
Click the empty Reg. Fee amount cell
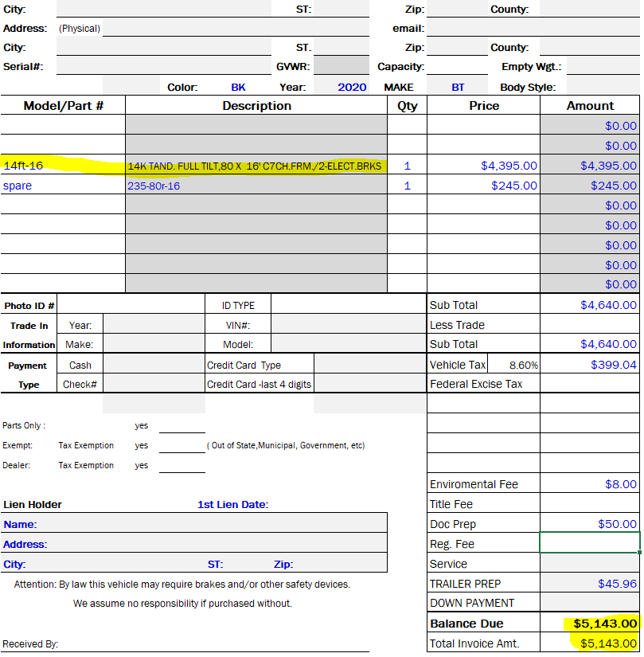pos(590,543)
